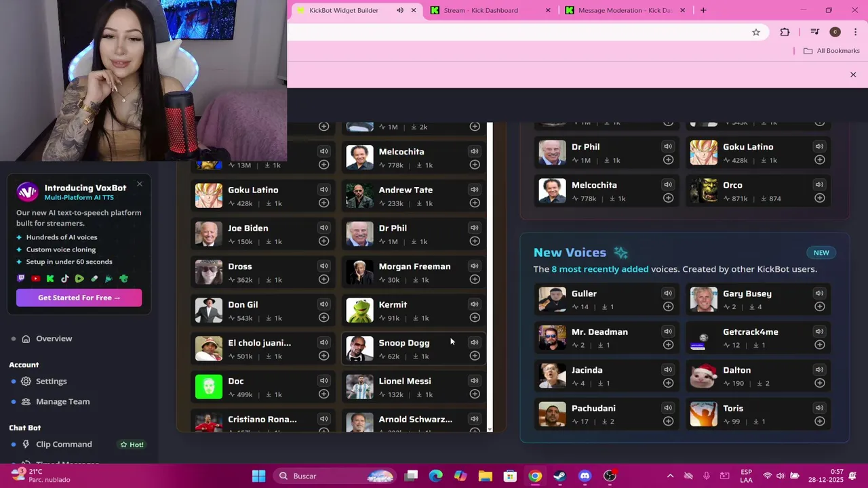The image size is (868, 488).
Task: Add Joe Biden voice using plus icon
Action: click(x=324, y=241)
